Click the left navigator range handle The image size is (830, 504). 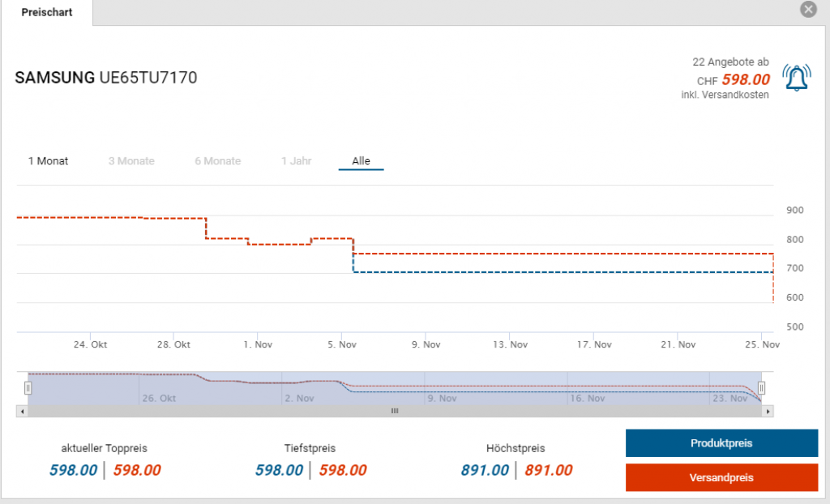click(x=28, y=388)
